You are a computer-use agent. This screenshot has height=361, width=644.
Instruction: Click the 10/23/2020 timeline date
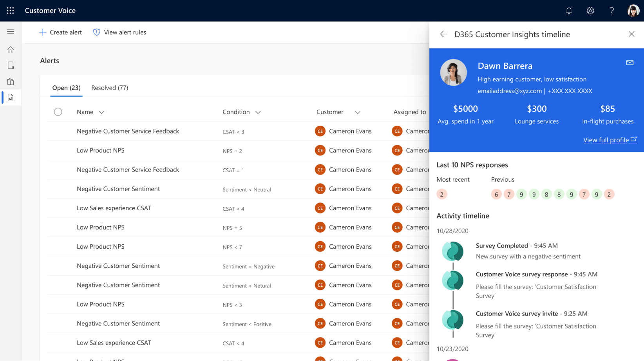click(x=452, y=349)
